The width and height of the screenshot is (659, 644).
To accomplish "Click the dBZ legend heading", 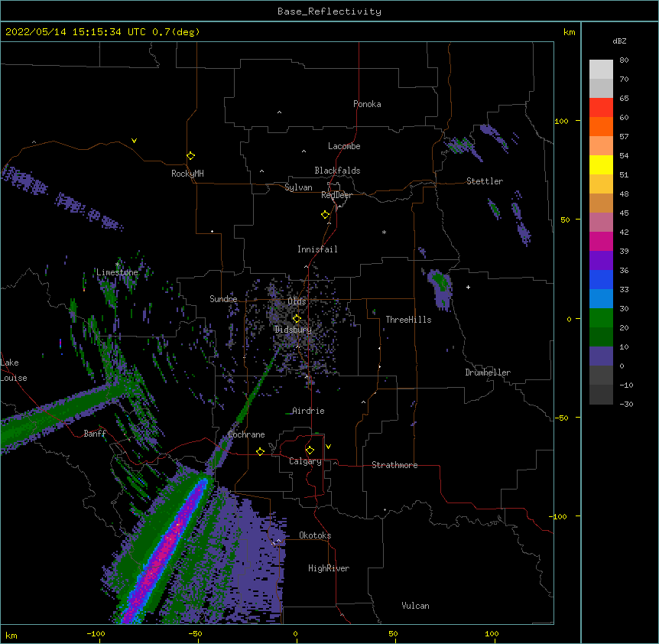I will 619,41.
